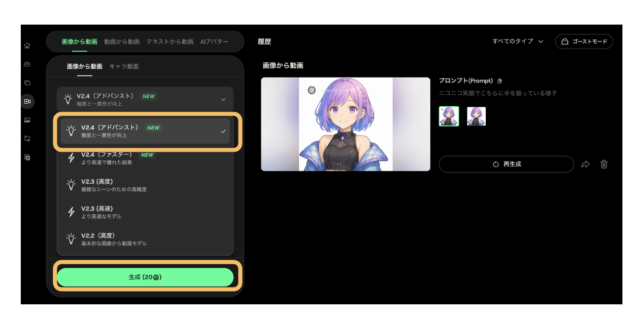Click the sidebar icon below the home icon
The image size is (644, 330).
(27, 64)
